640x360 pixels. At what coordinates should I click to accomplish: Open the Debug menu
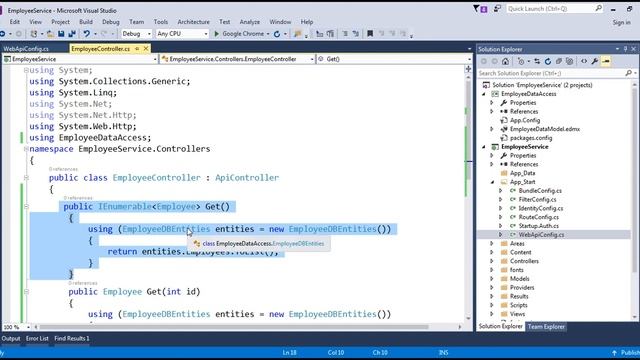point(111,22)
